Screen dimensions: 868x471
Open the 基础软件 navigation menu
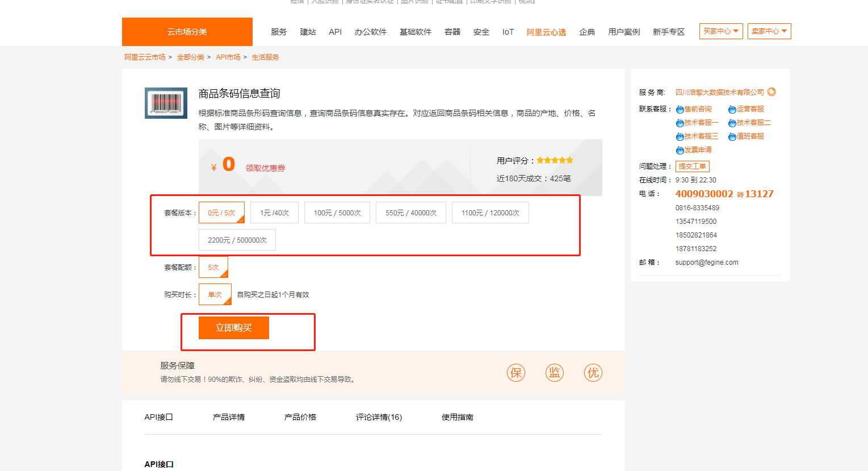[416, 32]
